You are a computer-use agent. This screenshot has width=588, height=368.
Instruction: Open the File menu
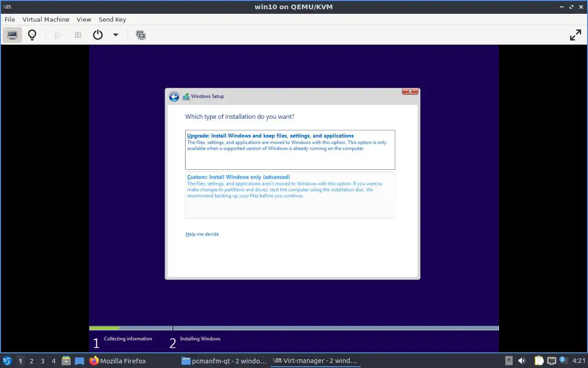pyautogui.click(x=10, y=19)
